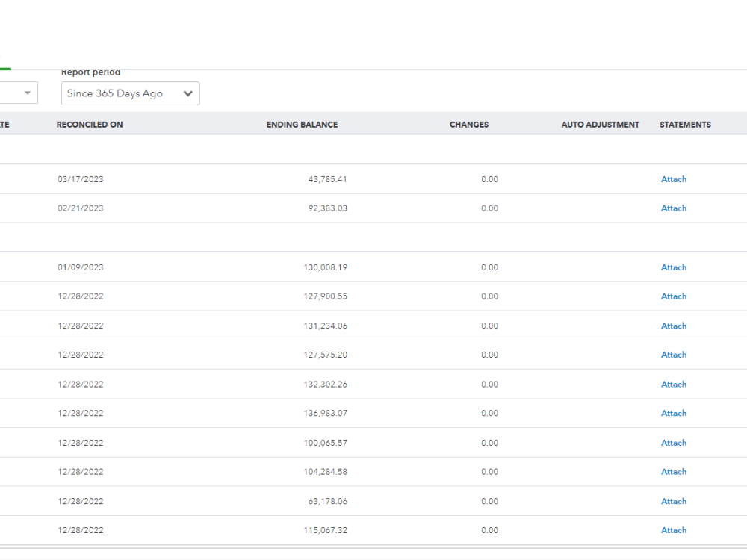Click ending balance 43,785.41
Viewport: 747px width, 560px height.
[x=328, y=179]
